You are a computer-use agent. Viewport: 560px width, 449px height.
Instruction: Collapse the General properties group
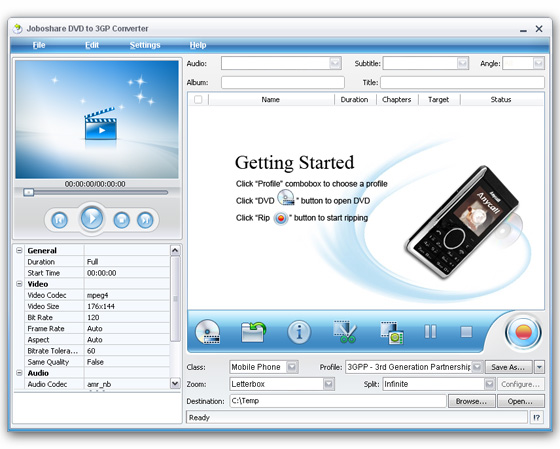point(19,250)
